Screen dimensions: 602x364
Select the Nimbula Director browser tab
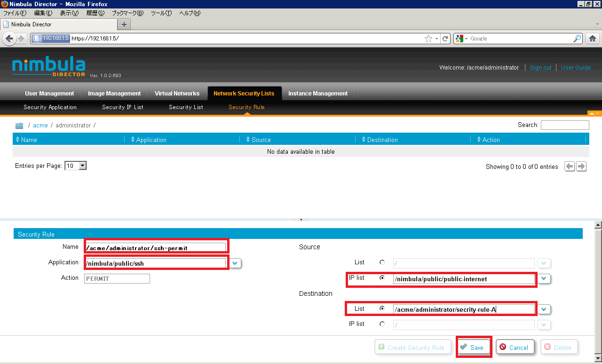tap(59, 24)
